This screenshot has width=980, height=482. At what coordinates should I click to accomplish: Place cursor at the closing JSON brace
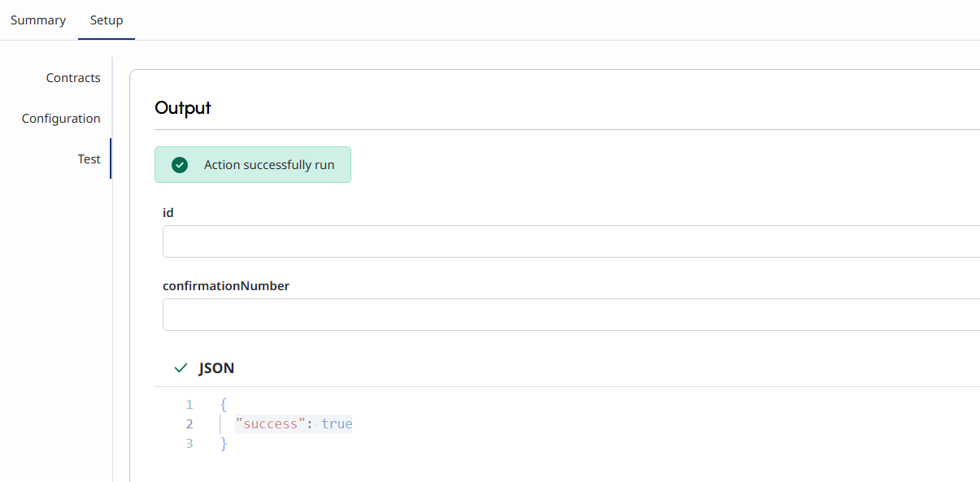(x=224, y=445)
